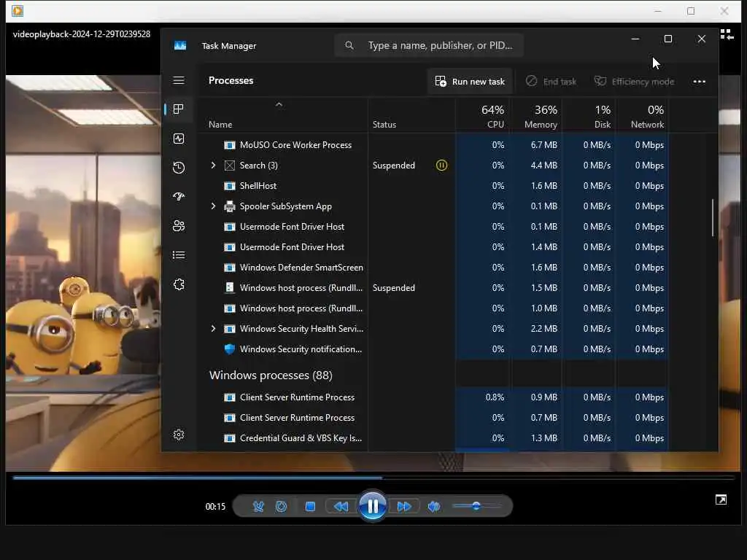Adjust the volume slider
Viewport: 747px width, 560px height.
point(476,506)
